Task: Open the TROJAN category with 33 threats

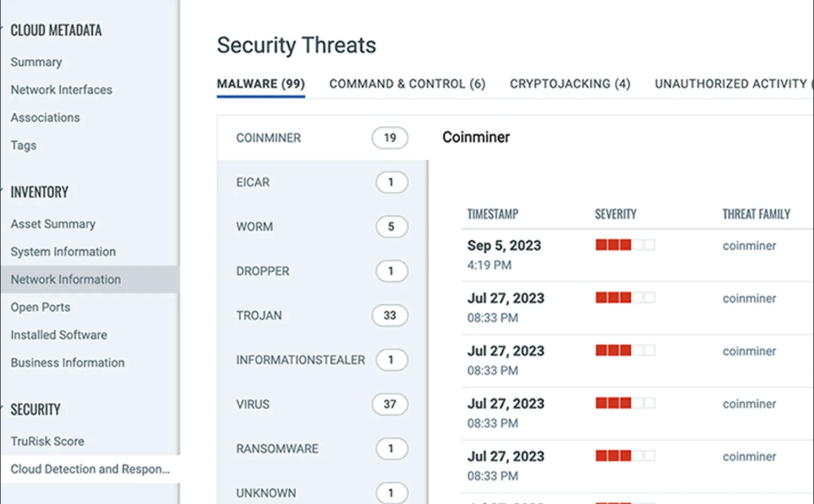Action: [x=259, y=315]
